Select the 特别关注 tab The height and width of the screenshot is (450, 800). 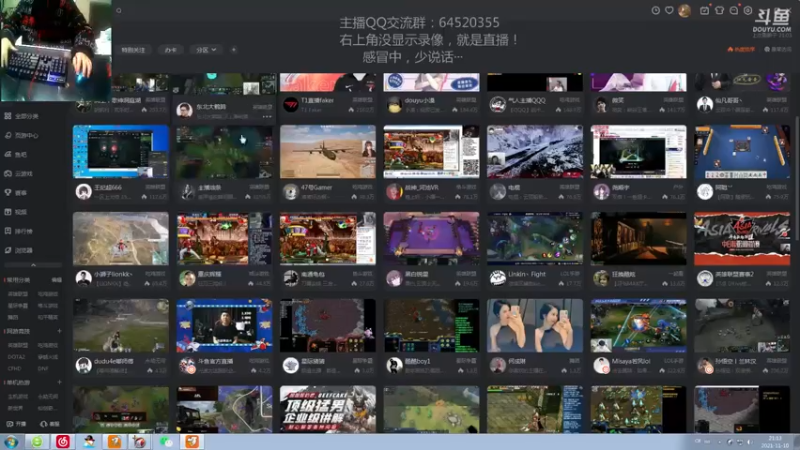(x=133, y=50)
